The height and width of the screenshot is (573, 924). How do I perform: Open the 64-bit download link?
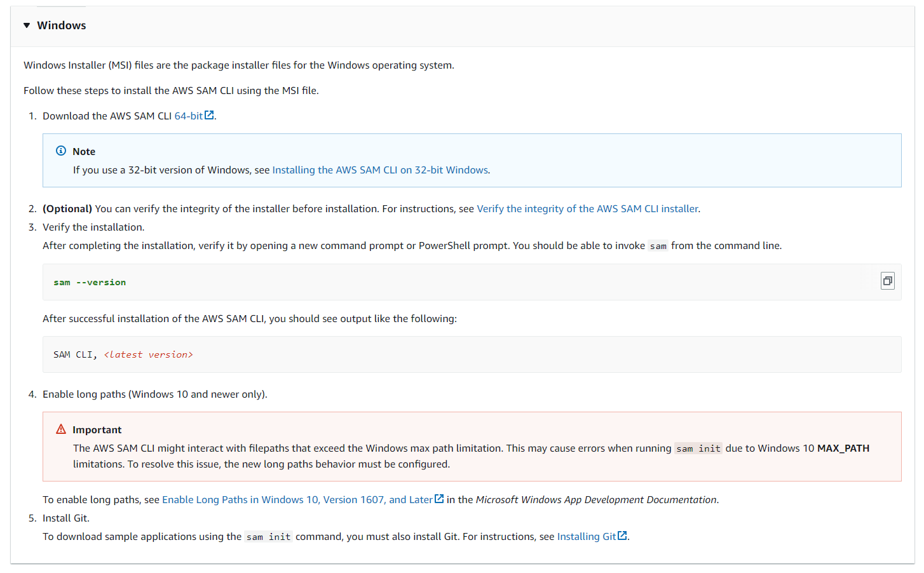tap(188, 116)
